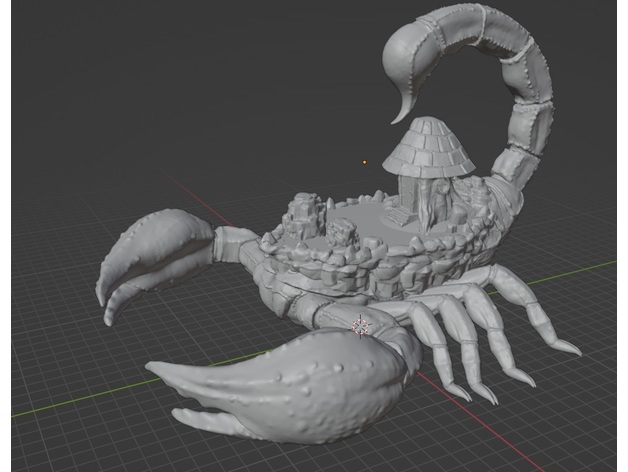Click the 3D cursor crosshair on the scorpion

(x=360, y=326)
